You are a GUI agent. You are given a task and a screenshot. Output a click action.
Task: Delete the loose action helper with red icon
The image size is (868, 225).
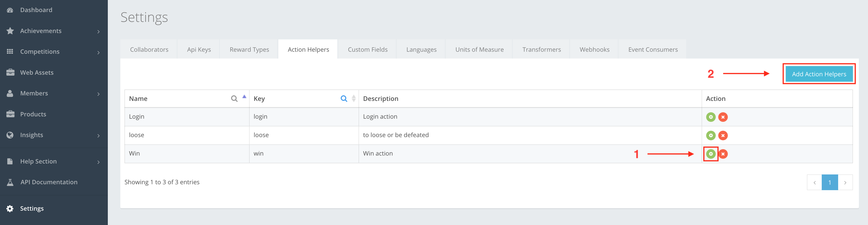[723, 136]
